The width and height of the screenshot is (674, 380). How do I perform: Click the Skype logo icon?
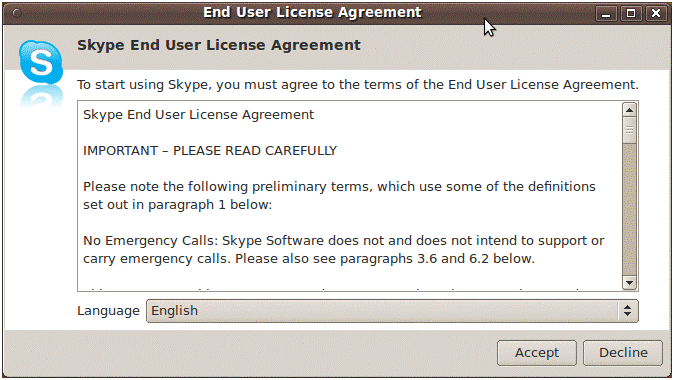(41, 62)
